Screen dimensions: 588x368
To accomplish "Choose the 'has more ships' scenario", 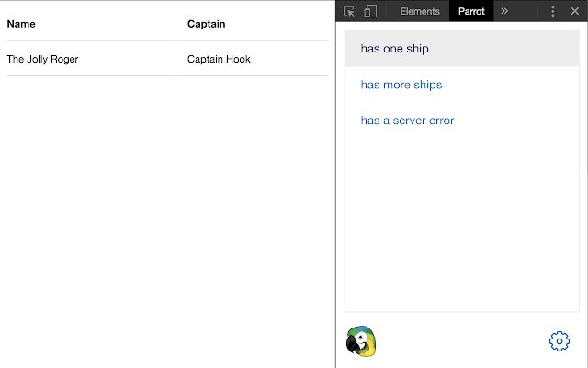I will [x=401, y=85].
